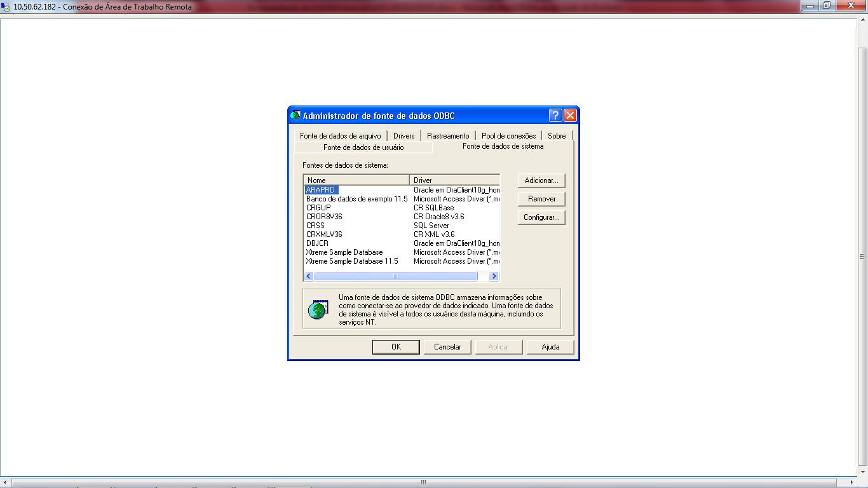The width and height of the screenshot is (868, 488).
Task: Click the Cancelar button
Action: pos(447,347)
